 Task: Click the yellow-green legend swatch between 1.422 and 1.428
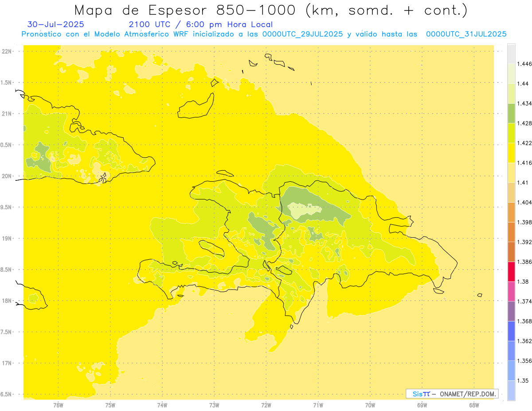(511, 133)
